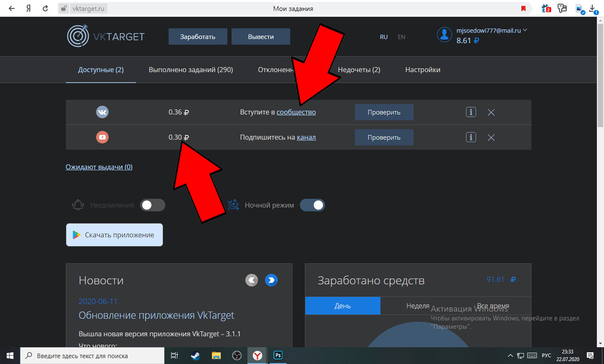The width and height of the screenshot is (604, 364).
Task: Open OBS Studio from the taskbar
Action: (237, 355)
